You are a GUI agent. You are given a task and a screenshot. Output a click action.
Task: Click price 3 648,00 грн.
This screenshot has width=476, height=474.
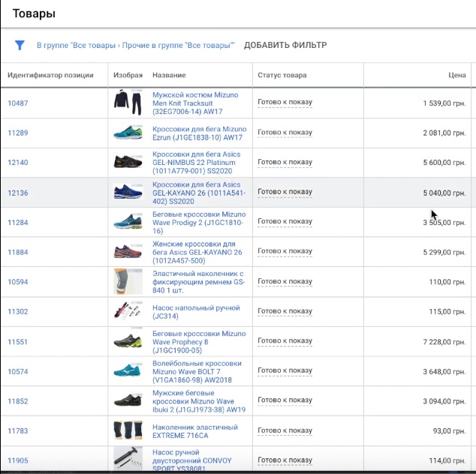click(444, 372)
